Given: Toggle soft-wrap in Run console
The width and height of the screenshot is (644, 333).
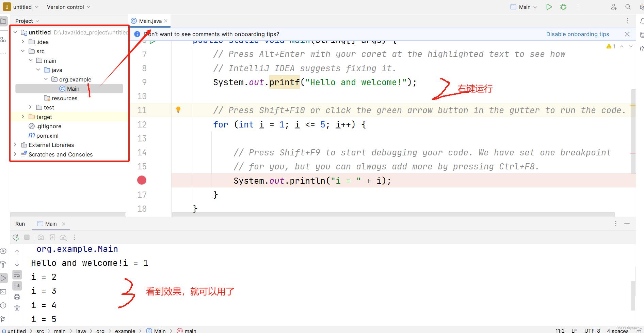Looking at the screenshot, I should tap(17, 275).
